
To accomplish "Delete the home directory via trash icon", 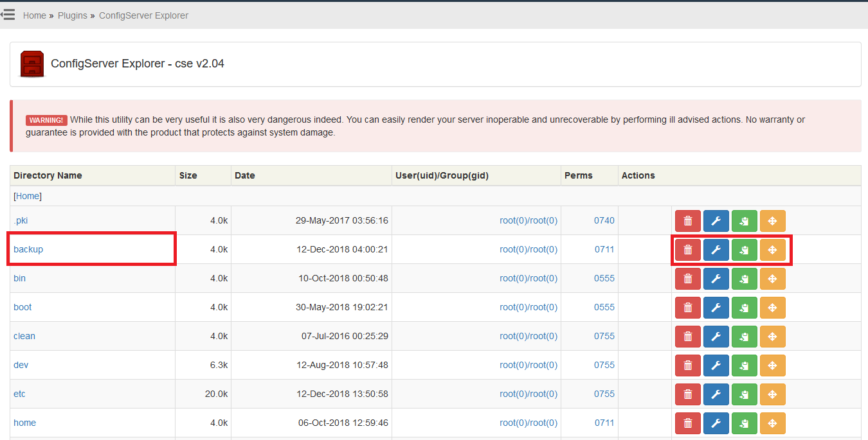I will coord(688,423).
